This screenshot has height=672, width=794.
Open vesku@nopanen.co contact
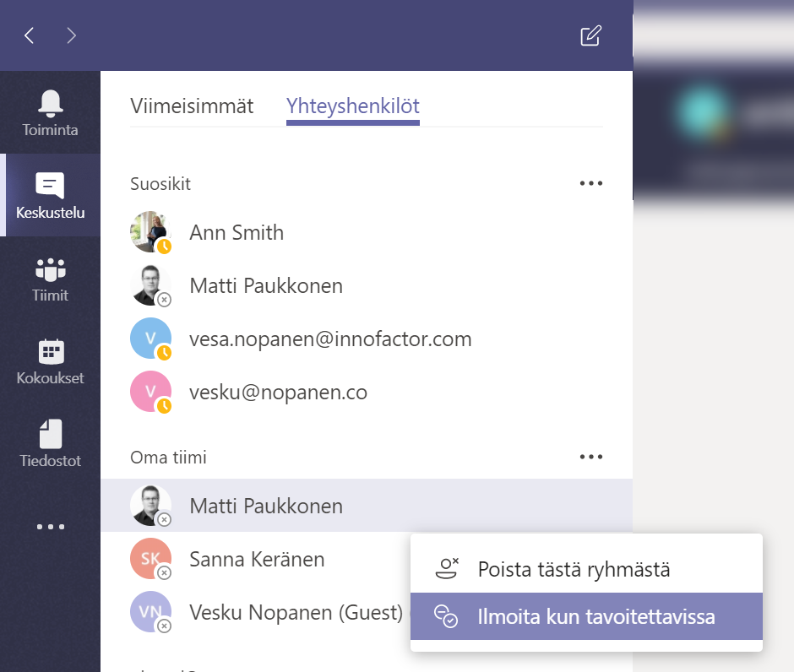[278, 393]
